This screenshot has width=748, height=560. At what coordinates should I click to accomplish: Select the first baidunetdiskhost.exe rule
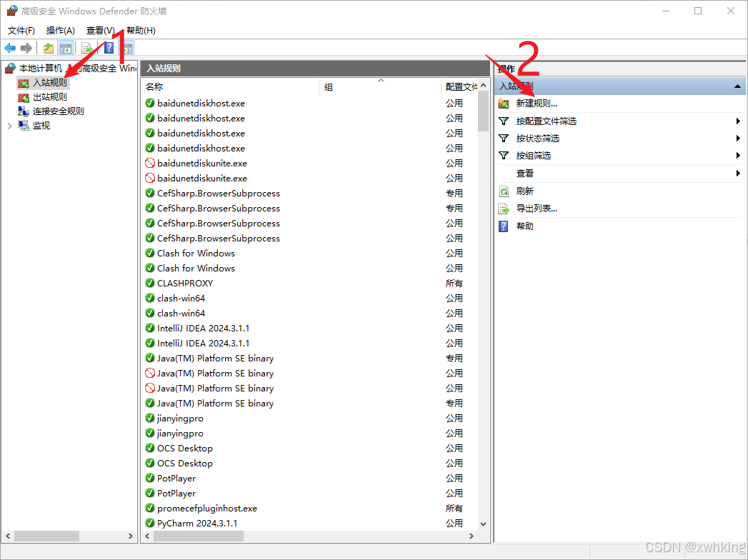[x=201, y=104]
